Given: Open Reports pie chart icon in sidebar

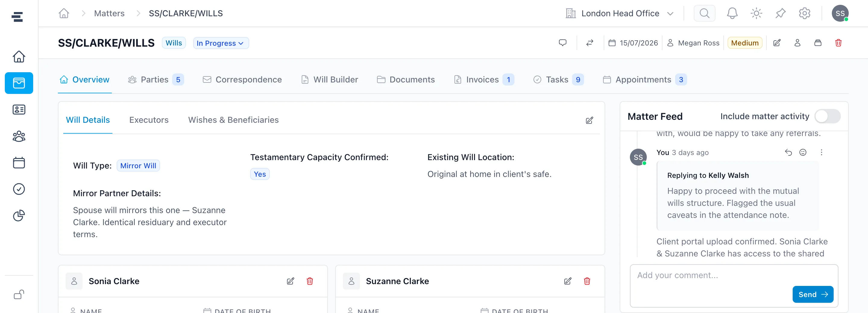Looking at the screenshot, I should (x=19, y=215).
